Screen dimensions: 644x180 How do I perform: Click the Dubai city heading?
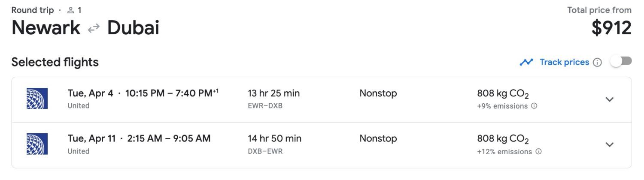coord(133,28)
